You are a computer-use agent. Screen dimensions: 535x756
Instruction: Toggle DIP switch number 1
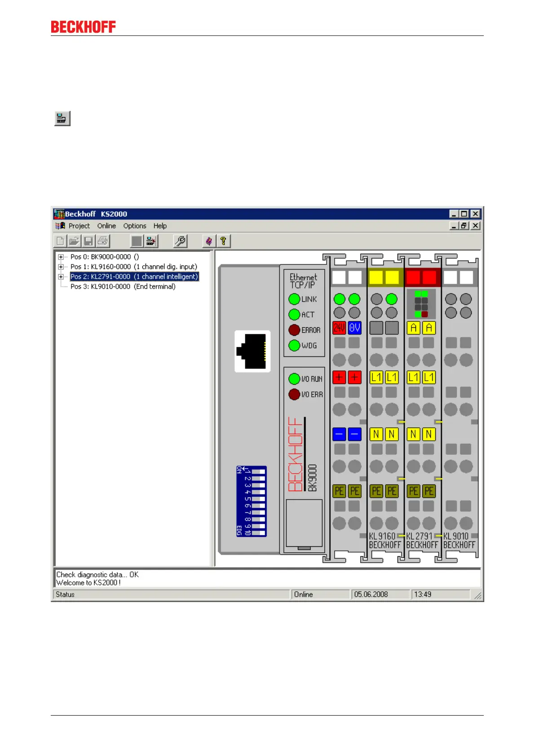[x=258, y=472]
